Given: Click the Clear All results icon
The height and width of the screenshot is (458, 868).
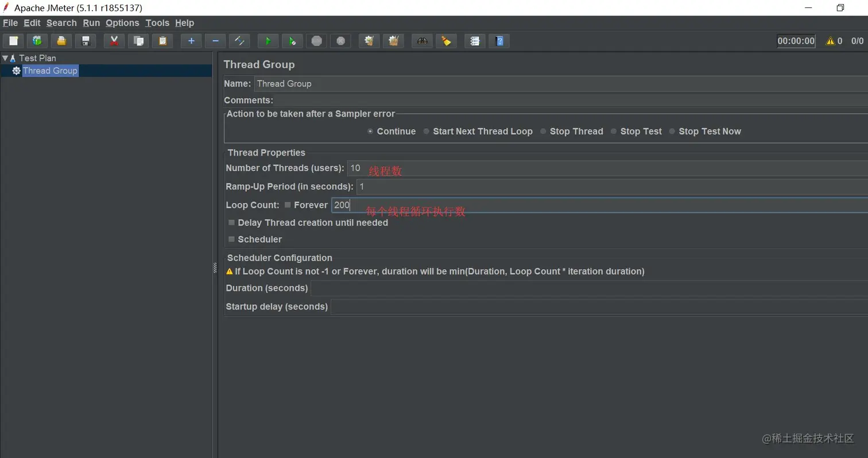Looking at the screenshot, I should tap(393, 41).
